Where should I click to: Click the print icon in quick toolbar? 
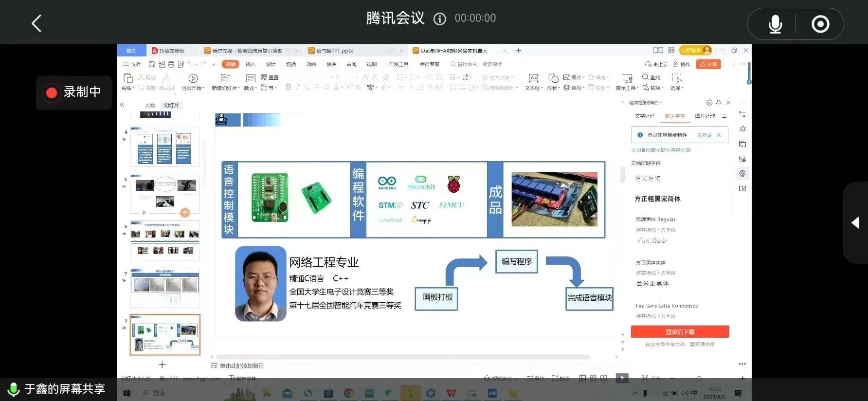point(171,64)
